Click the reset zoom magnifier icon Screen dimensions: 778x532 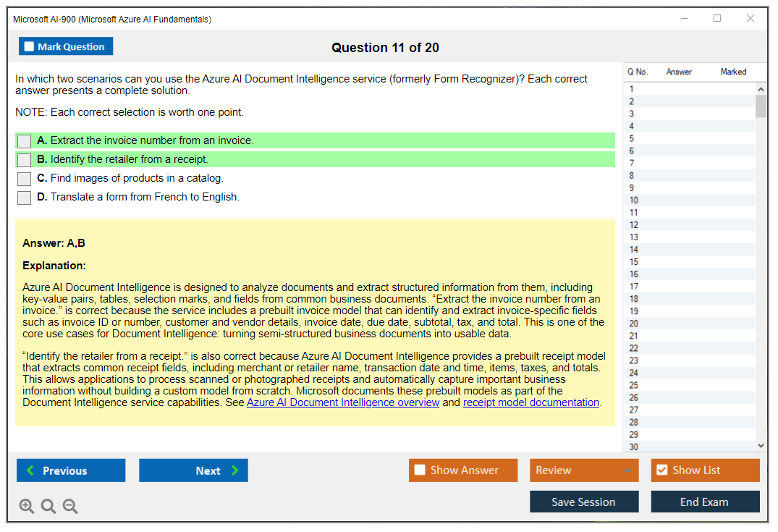pyautogui.click(x=48, y=506)
